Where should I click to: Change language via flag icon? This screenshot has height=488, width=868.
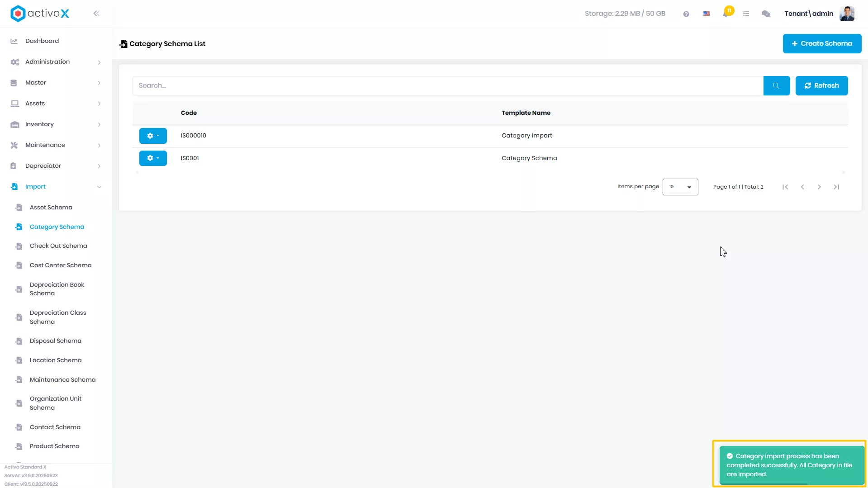pos(706,14)
